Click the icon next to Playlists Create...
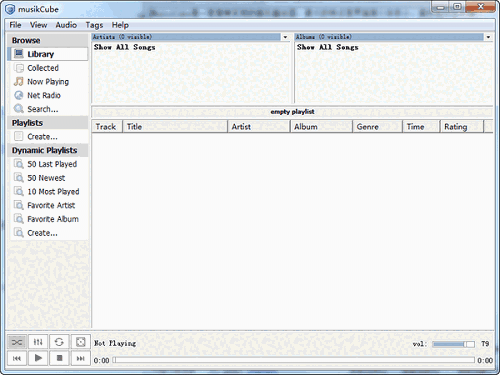500x375 pixels. coord(19,136)
